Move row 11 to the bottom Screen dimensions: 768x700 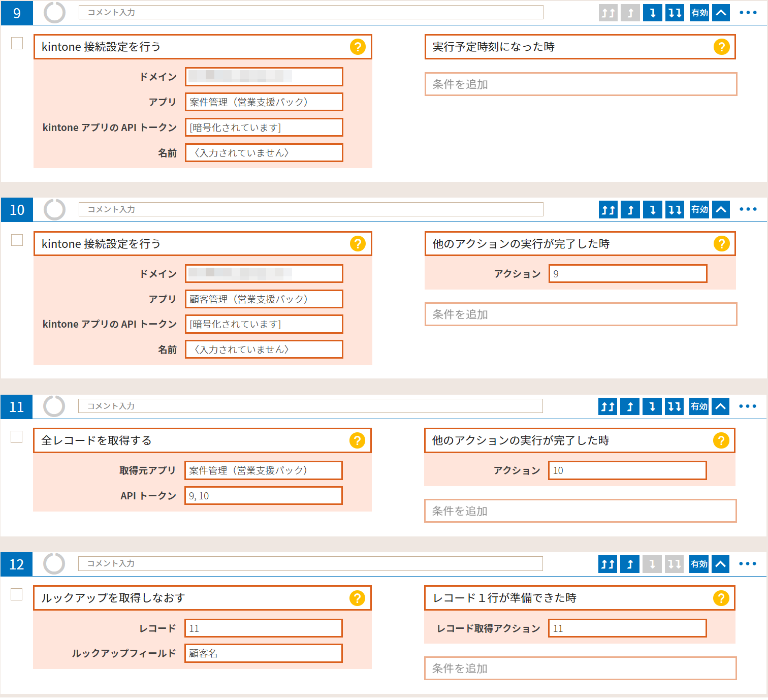click(675, 406)
